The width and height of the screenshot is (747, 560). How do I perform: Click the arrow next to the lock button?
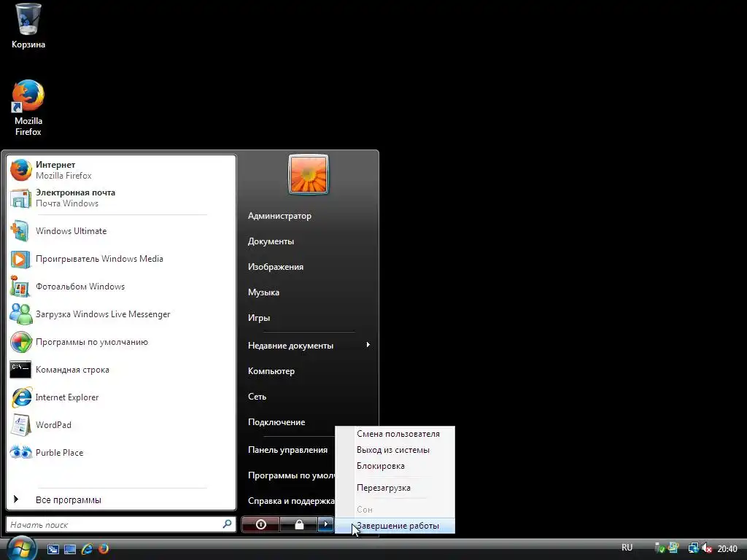[x=325, y=524]
